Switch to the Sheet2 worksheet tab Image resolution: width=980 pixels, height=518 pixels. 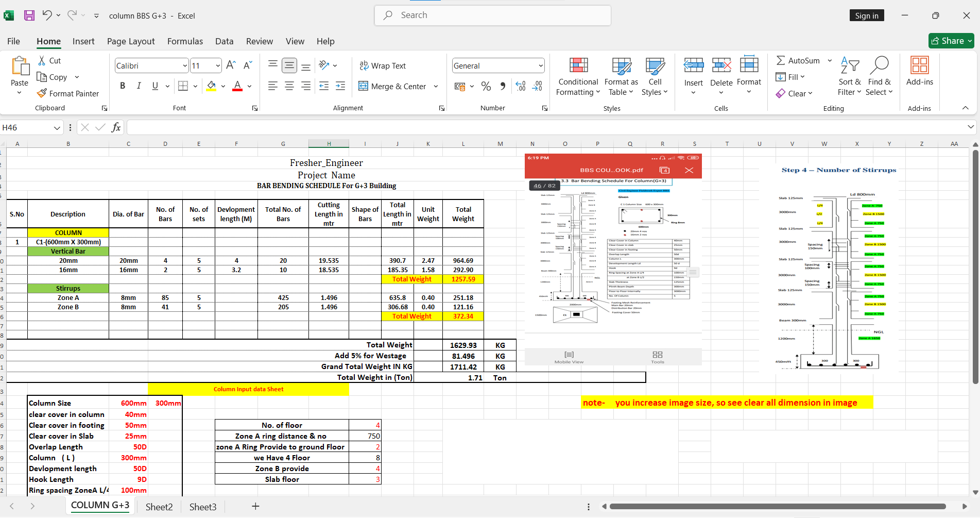click(159, 507)
